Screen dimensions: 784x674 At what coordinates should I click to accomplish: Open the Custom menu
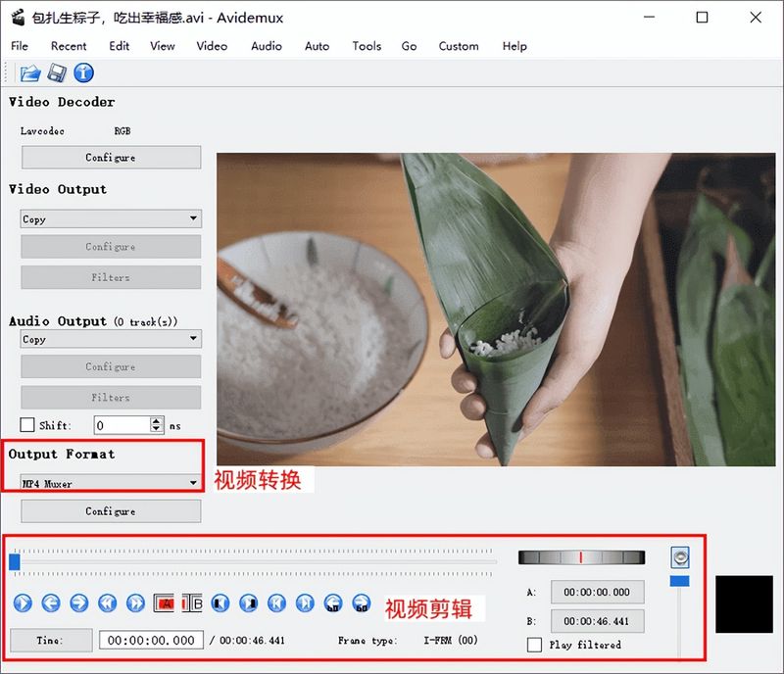459,46
